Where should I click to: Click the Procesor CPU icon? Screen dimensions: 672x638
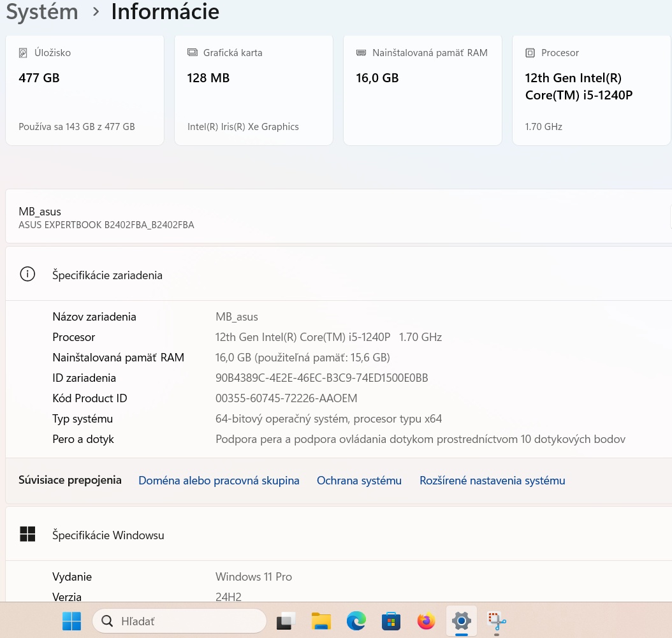[x=530, y=52]
